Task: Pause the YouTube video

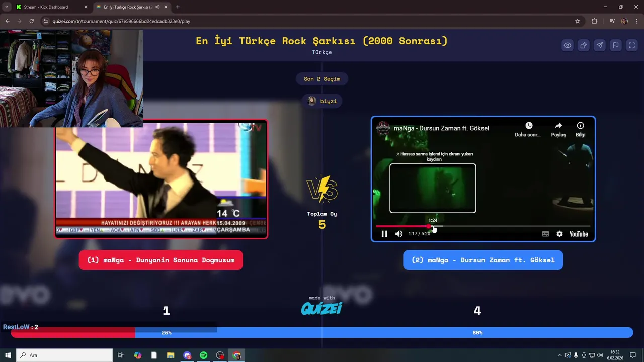Action: pos(384,234)
